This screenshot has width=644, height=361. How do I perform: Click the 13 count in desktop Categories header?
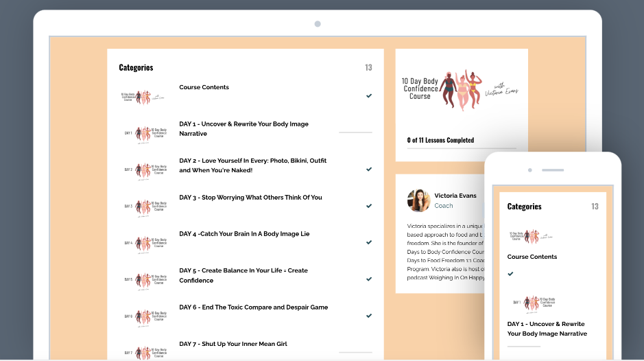click(368, 67)
